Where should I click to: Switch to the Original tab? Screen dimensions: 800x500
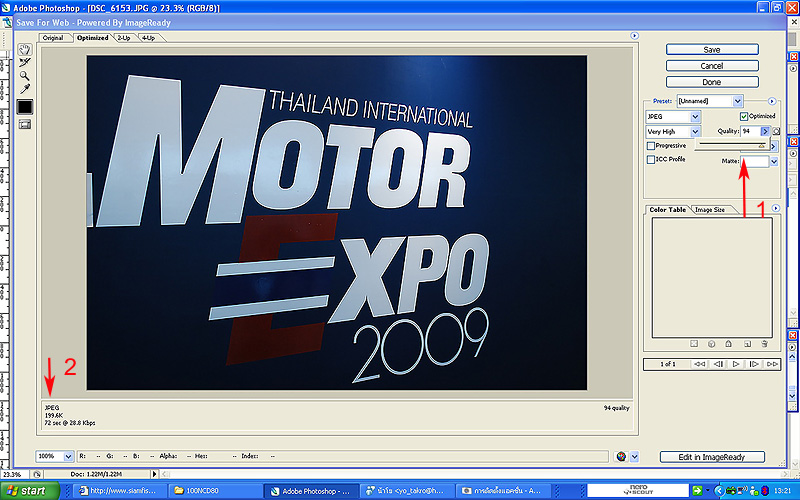[x=53, y=38]
